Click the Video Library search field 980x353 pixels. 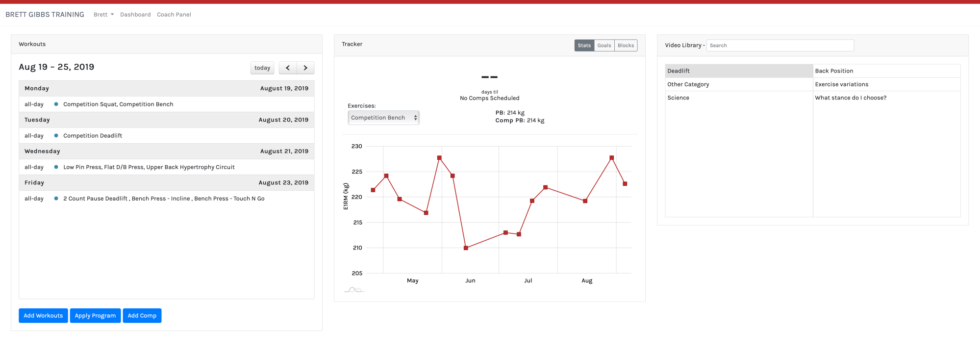tap(779, 46)
